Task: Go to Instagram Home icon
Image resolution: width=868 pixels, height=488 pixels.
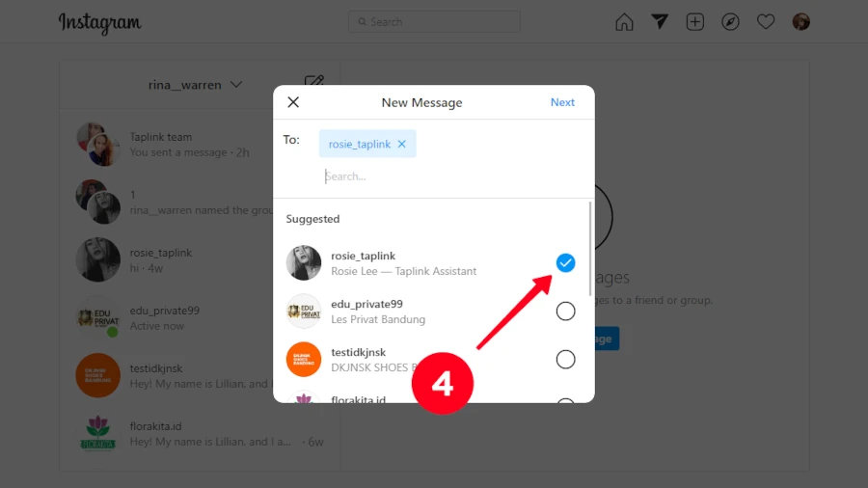Action: (x=624, y=22)
